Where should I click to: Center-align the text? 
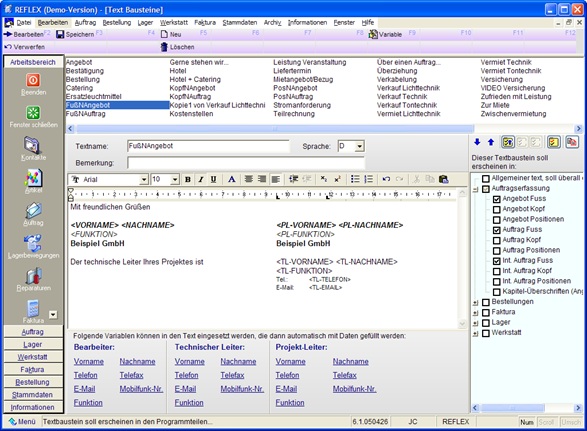[x=249, y=179]
